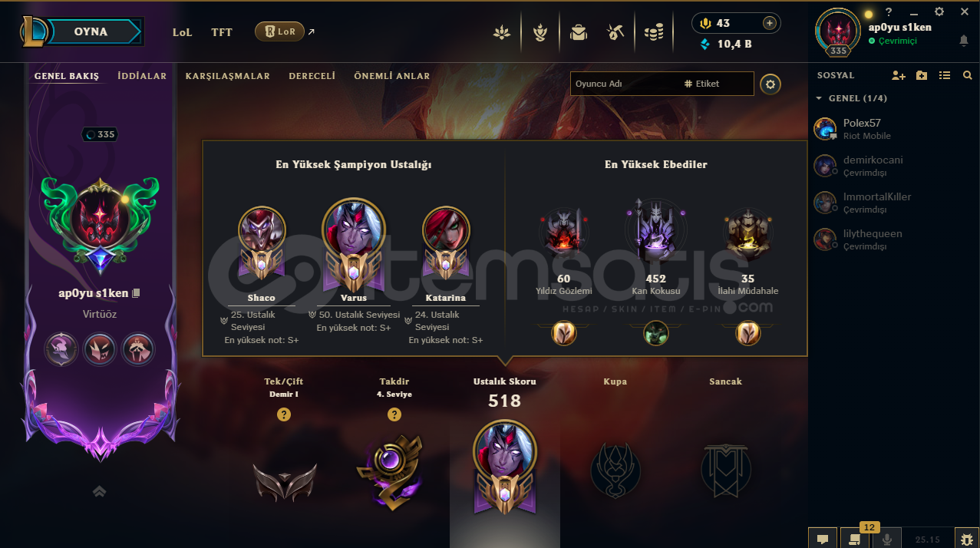Collapse the GENEL friends group
The image size is (980, 548).
(819, 98)
